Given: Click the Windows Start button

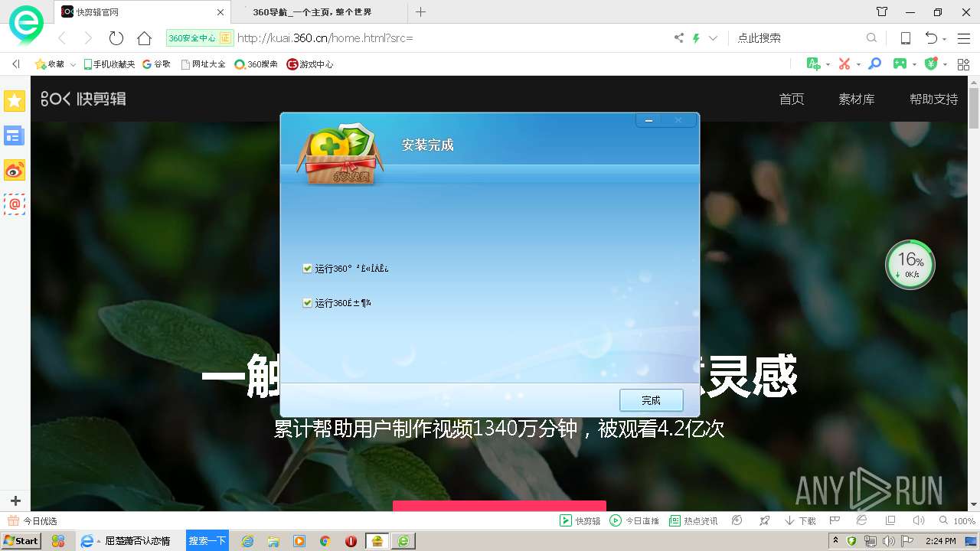Looking at the screenshot, I should (x=21, y=540).
